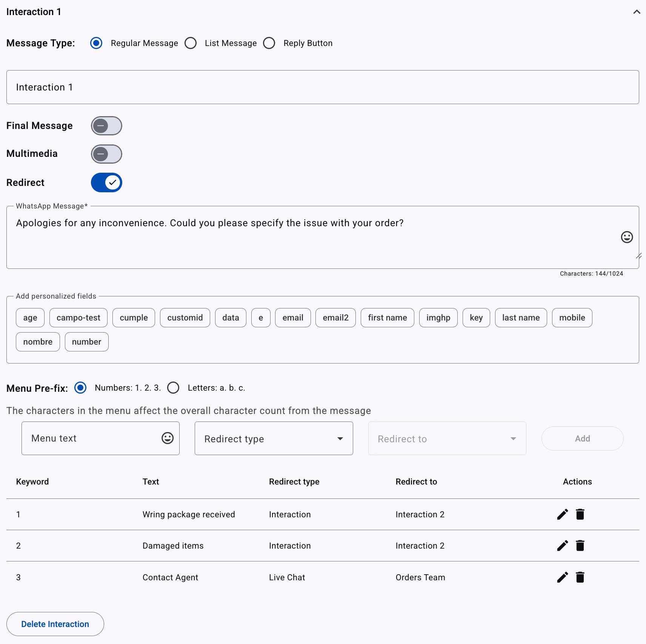Insert the mobile personalized field

[572, 317]
